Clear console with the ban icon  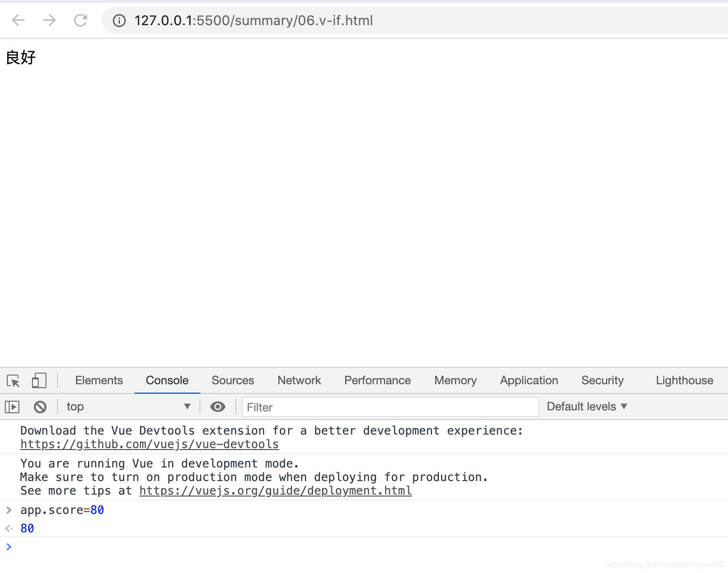(40, 407)
